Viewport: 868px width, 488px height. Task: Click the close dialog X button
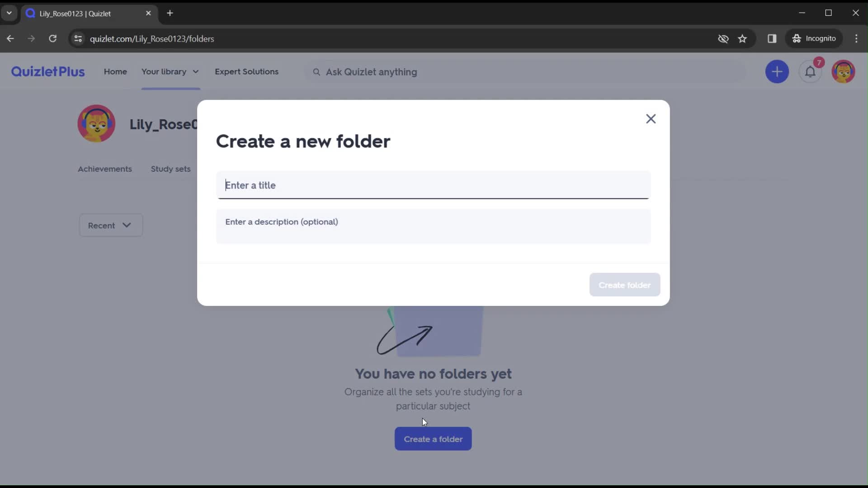650,118
